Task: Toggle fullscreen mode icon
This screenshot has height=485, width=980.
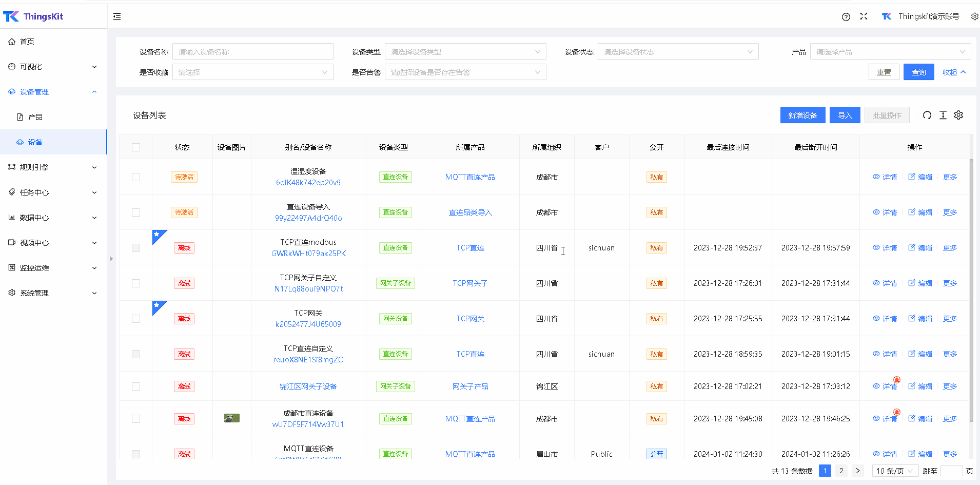Action: coord(864,16)
